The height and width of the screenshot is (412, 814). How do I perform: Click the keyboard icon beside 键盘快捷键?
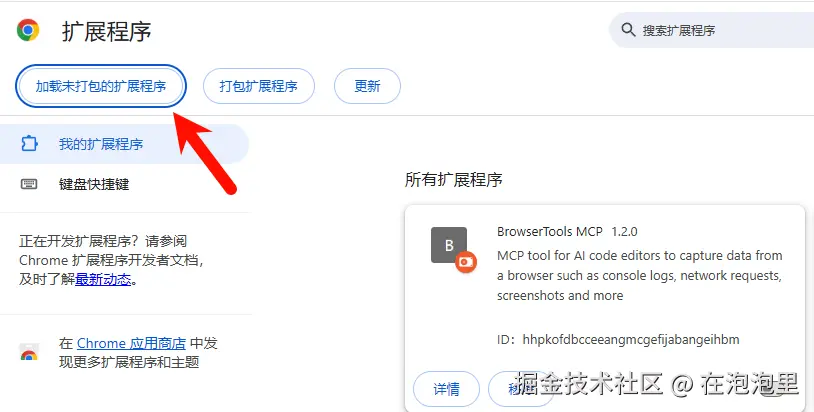pyautogui.click(x=29, y=184)
